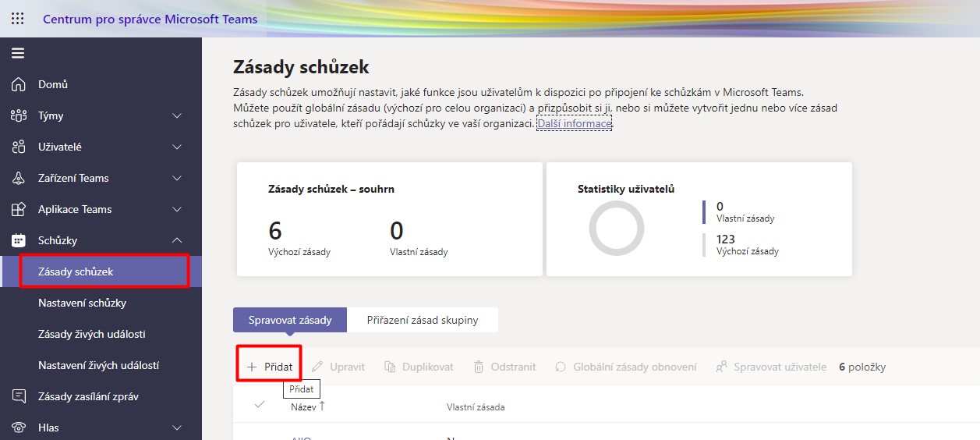
Task: Click the pencil icon next to Upravit
Action: click(317, 367)
